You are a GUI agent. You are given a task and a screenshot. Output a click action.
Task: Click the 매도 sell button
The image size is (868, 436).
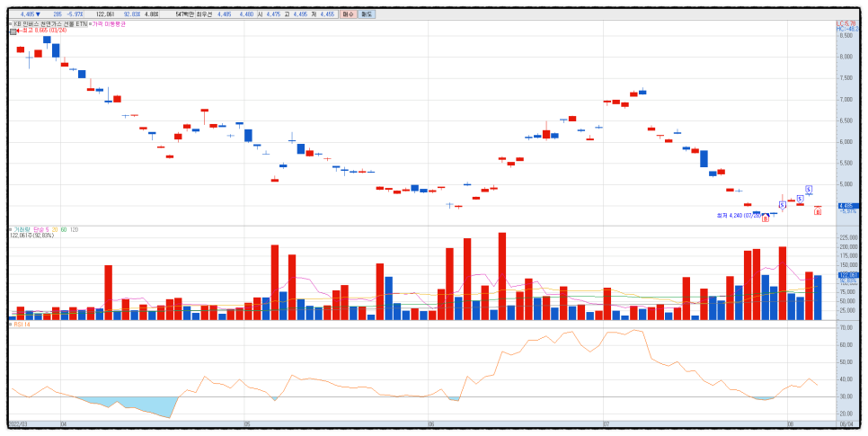point(367,14)
